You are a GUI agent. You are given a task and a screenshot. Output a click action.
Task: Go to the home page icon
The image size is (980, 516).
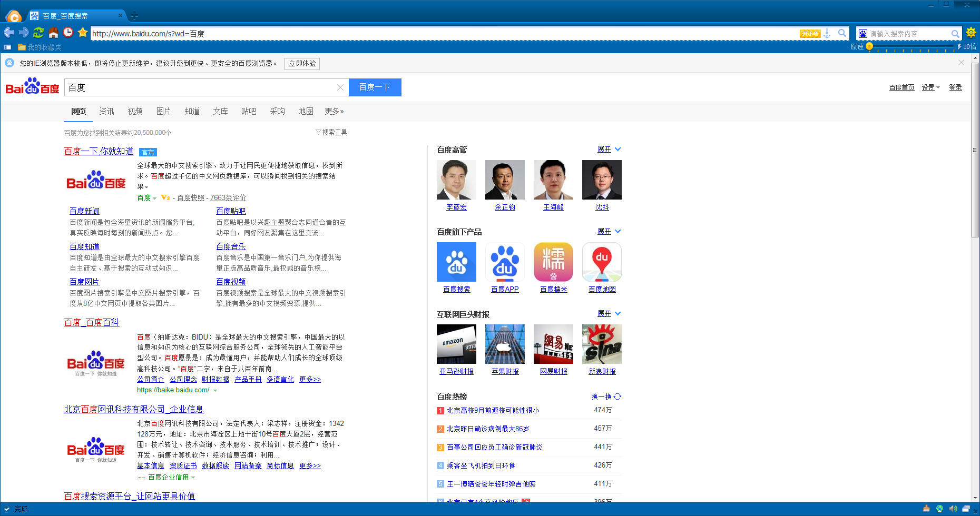click(53, 33)
